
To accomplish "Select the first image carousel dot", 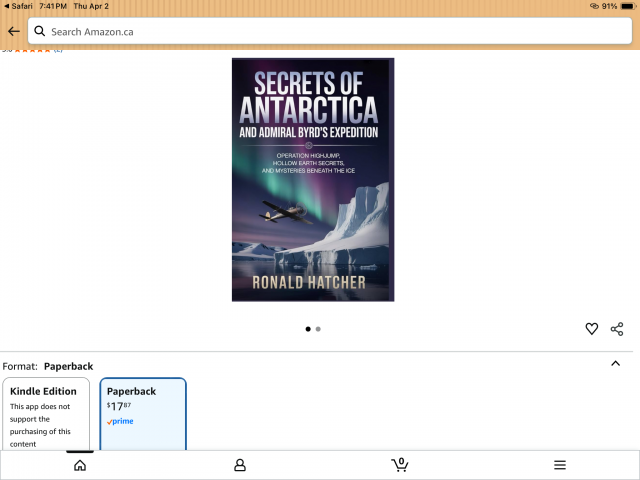I will 307,329.
